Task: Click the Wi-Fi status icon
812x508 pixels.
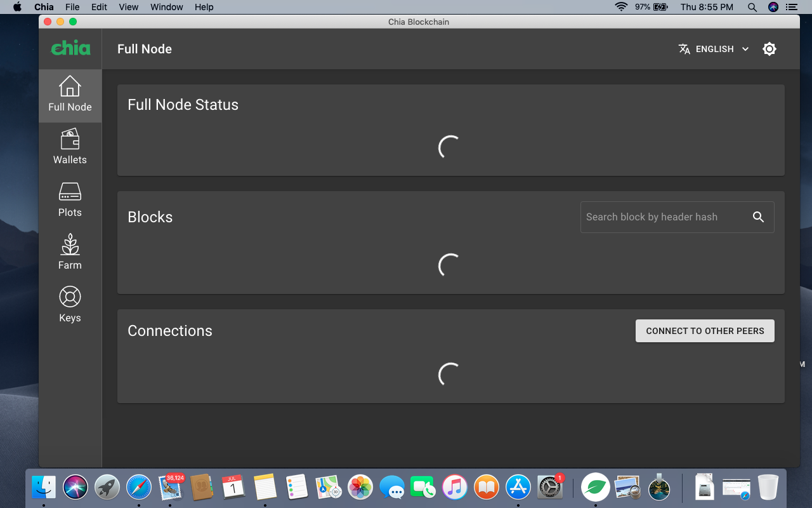Action: point(621,7)
